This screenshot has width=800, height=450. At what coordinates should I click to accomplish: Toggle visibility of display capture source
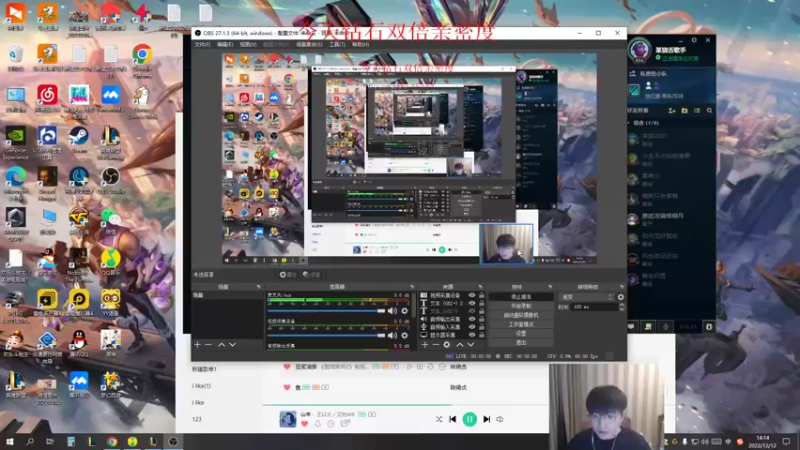472,335
